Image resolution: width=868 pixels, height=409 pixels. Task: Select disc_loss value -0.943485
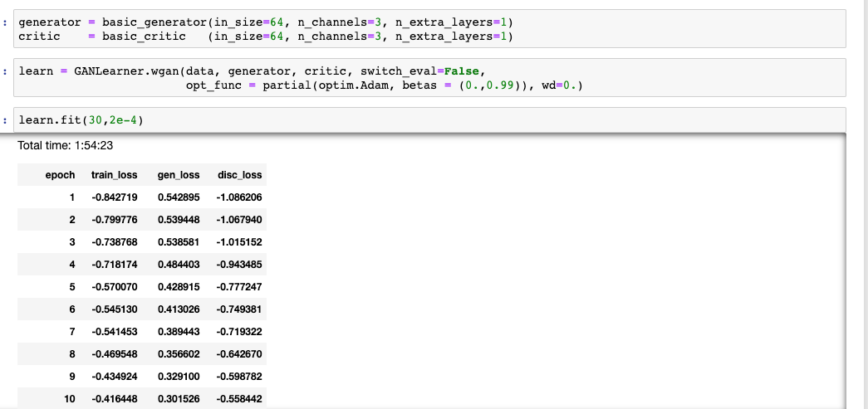click(x=239, y=265)
